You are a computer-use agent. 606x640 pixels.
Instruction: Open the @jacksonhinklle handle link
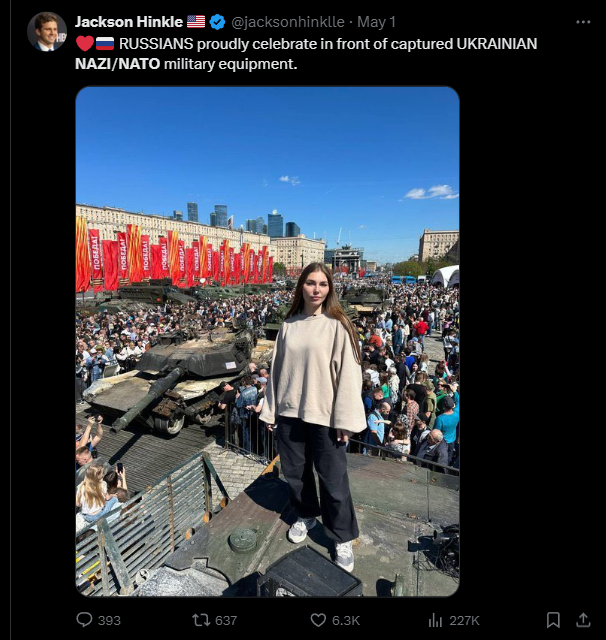pos(288,22)
